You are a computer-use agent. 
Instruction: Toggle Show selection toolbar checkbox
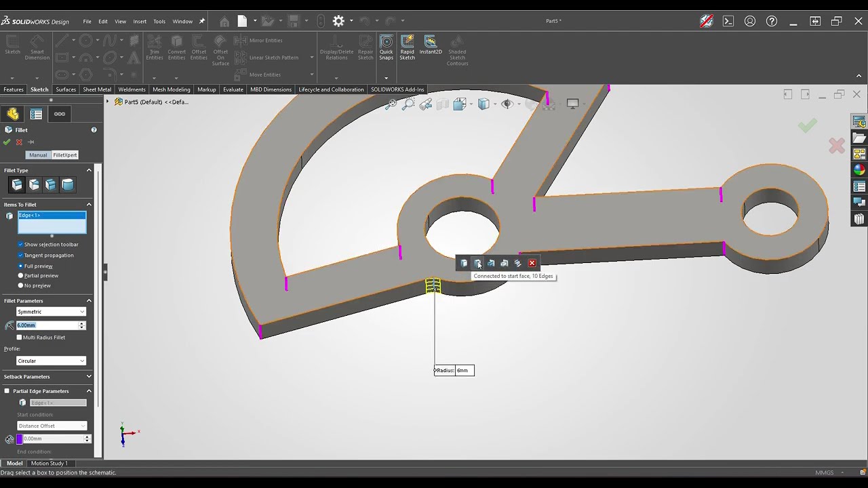click(20, 245)
